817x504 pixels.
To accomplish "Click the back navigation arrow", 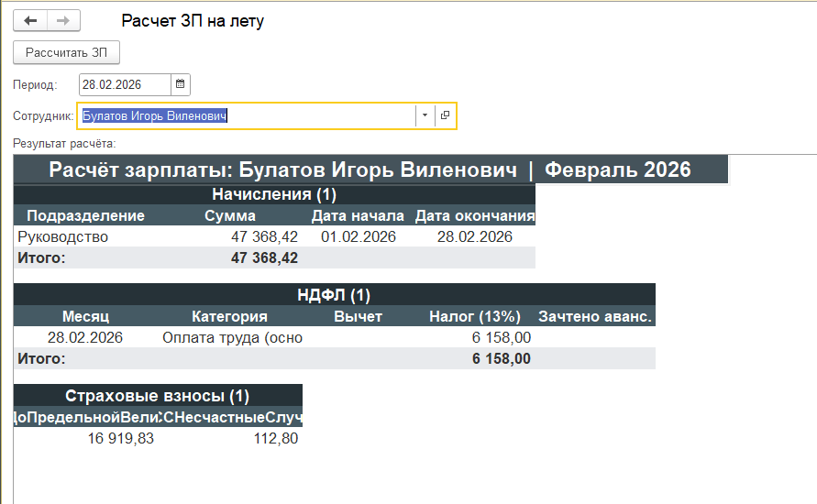I will 30,20.
